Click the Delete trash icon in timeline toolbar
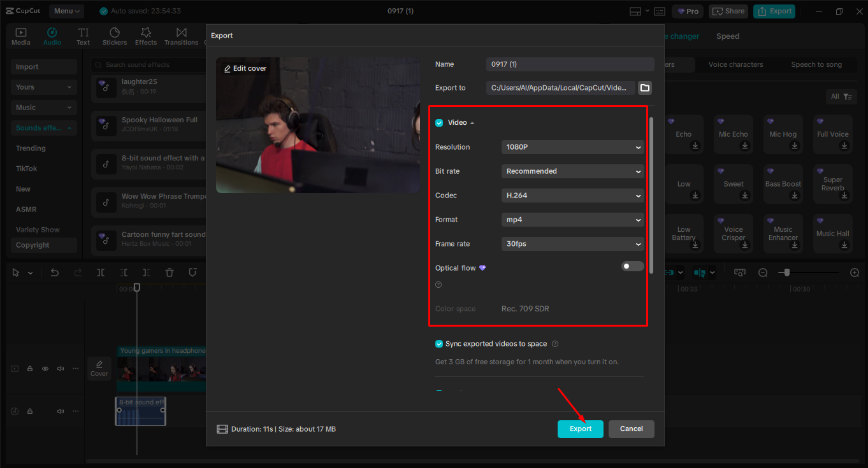The width and height of the screenshot is (868, 468). pyautogui.click(x=170, y=272)
